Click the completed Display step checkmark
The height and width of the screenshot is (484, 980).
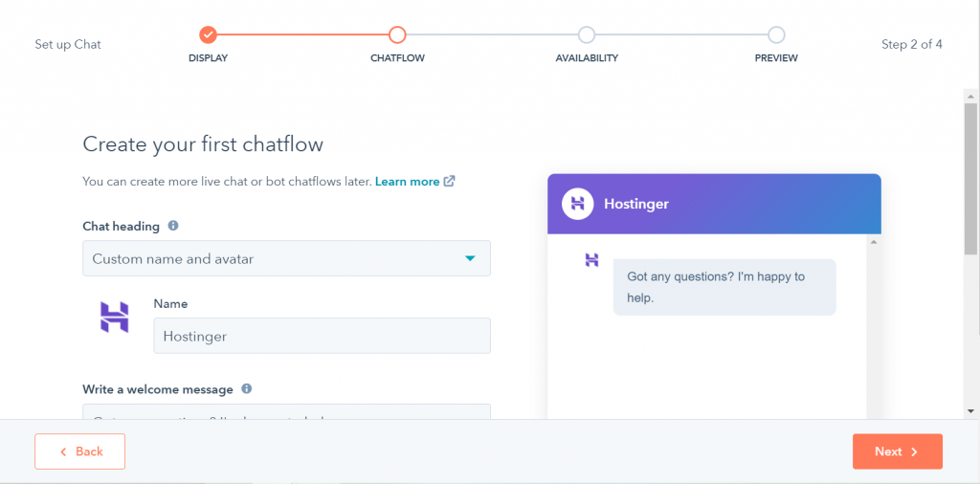point(208,34)
